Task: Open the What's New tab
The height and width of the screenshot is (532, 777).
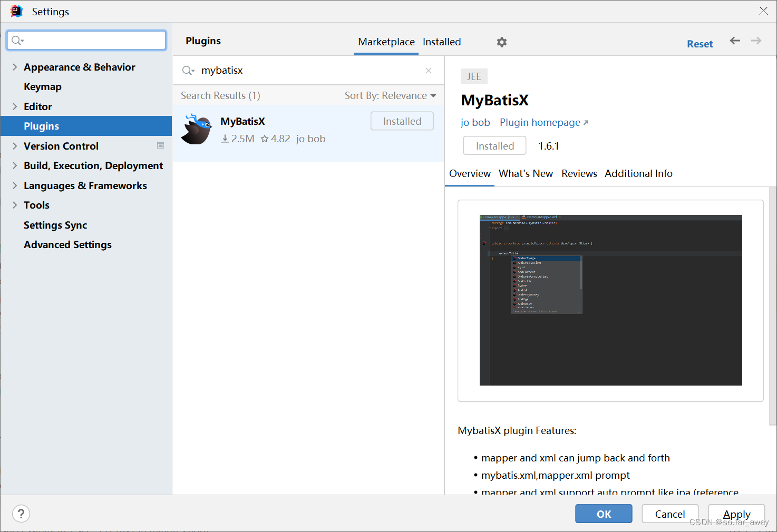Action: click(x=526, y=173)
